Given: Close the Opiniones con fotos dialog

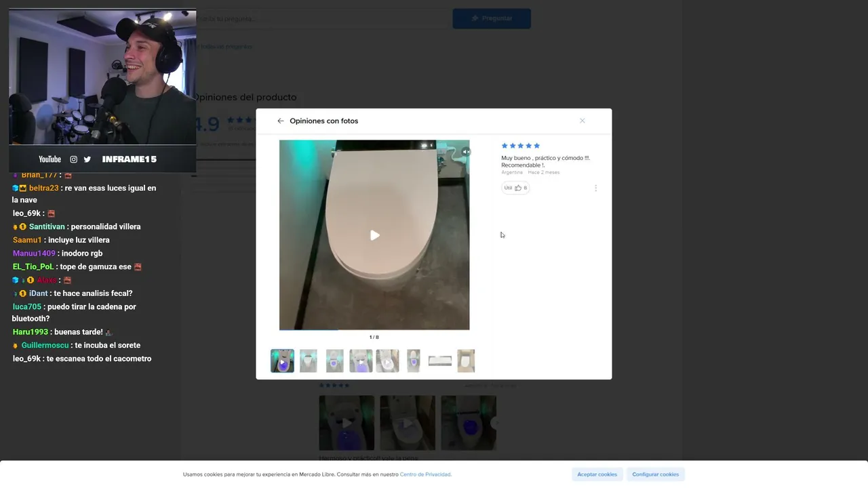Looking at the screenshot, I should 582,121.
